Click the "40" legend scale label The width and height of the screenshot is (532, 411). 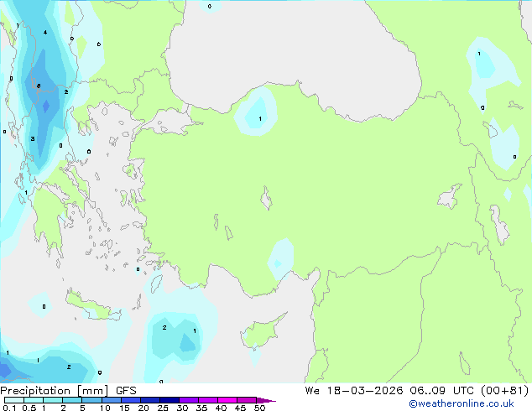(221, 408)
